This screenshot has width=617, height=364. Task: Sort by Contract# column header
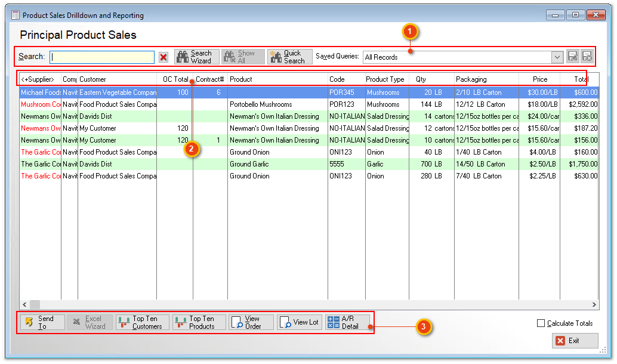tap(210, 79)
